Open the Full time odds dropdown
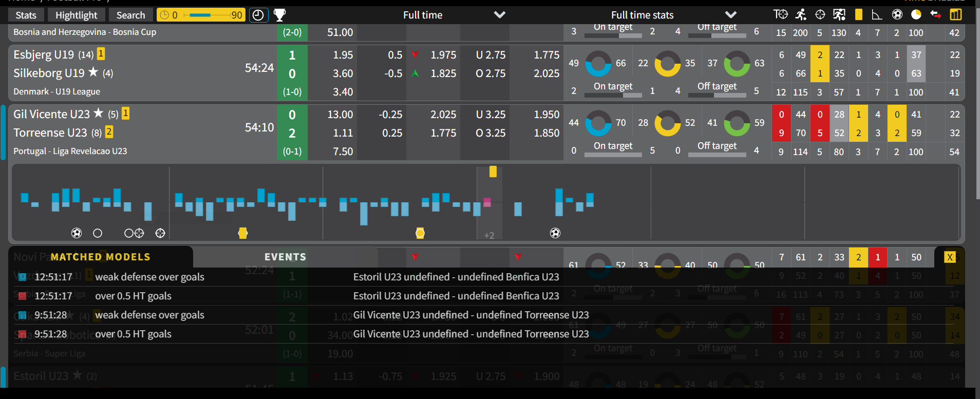This screenshot has width=980, height=399. [x=454, y=15]
